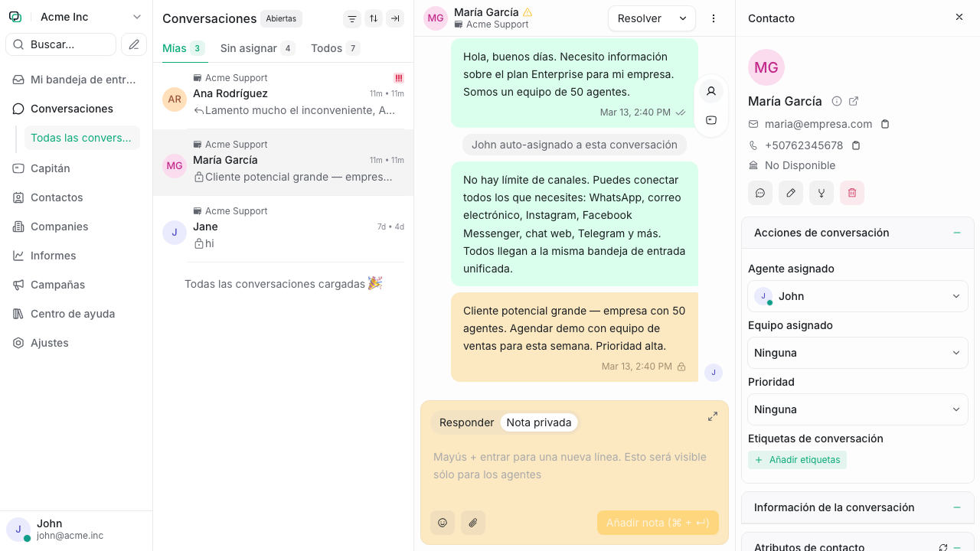Expand the Resolver action dropdown arrow
This screenshot has width=980, height=551.
(682, 18)
